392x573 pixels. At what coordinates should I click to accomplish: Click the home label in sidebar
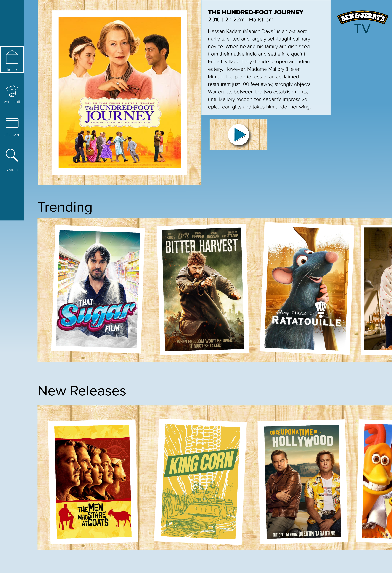12,70
